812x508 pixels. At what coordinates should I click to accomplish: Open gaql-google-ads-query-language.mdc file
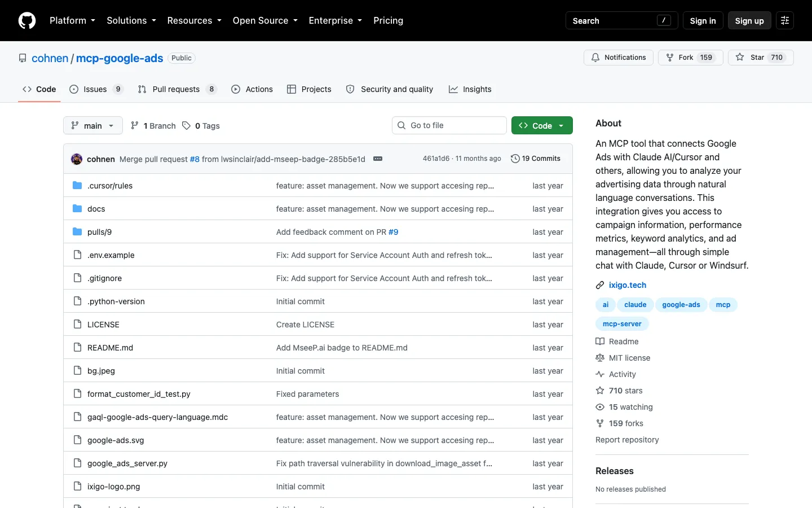[158, 417]
